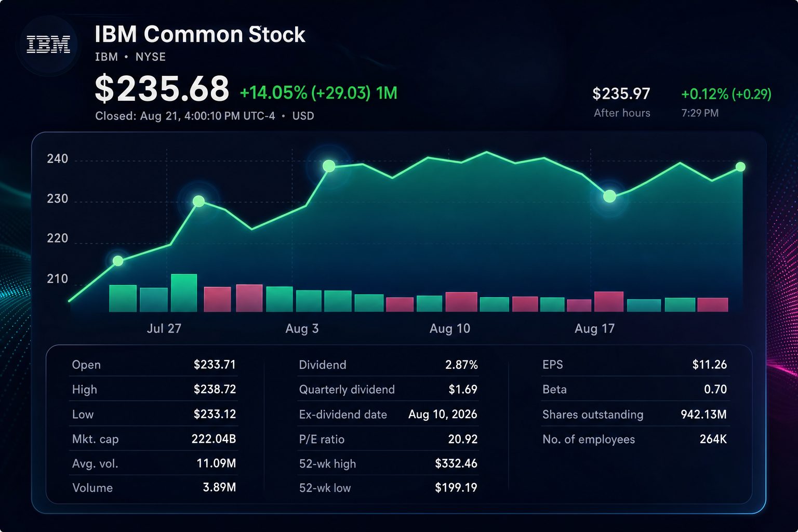Select the IBM Common Stock title

coord(199,34)
